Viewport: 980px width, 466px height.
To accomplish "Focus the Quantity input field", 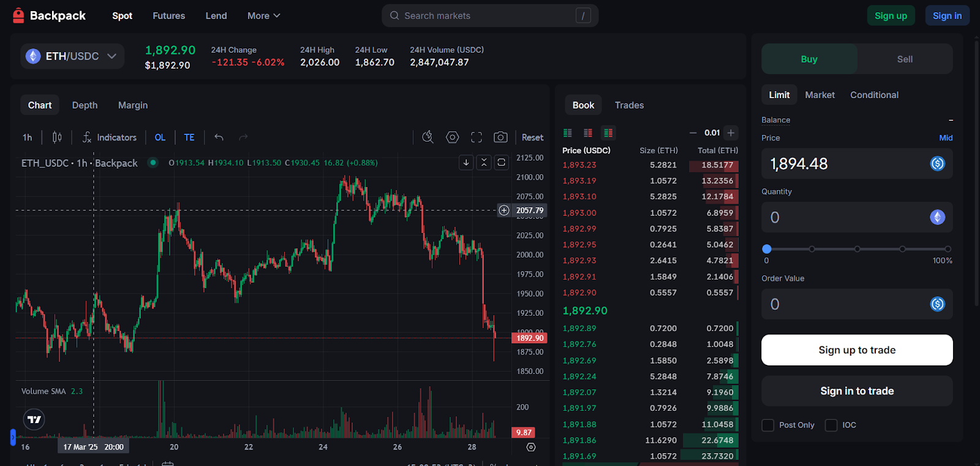I will pyautogui.click(x=857, y=217).
